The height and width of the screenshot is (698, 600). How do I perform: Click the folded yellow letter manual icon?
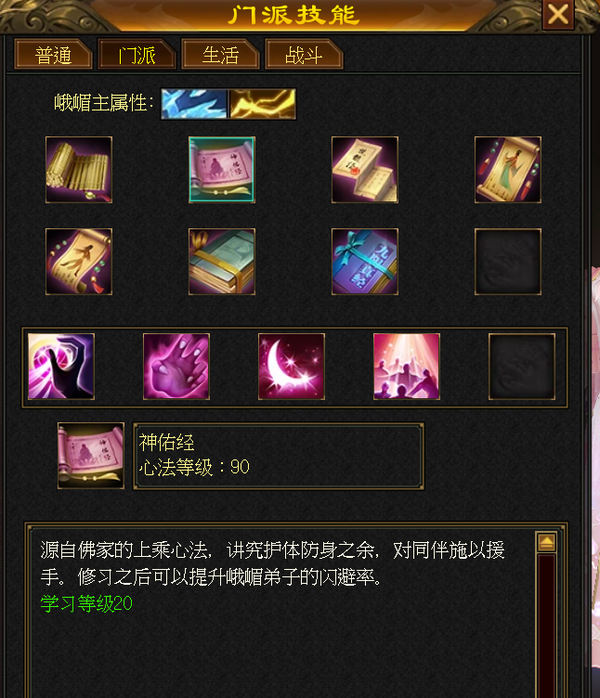click(x=365, y=170)
